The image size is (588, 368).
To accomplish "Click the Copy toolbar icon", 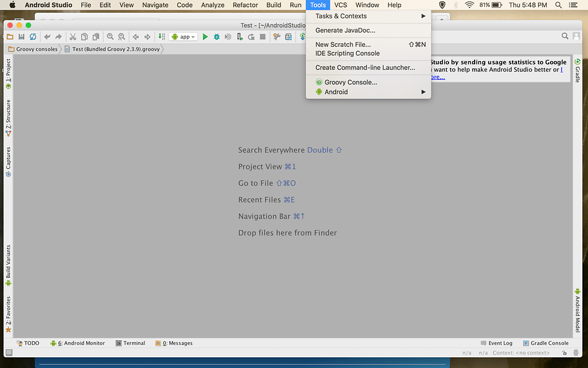I will [x=84, y=36].
